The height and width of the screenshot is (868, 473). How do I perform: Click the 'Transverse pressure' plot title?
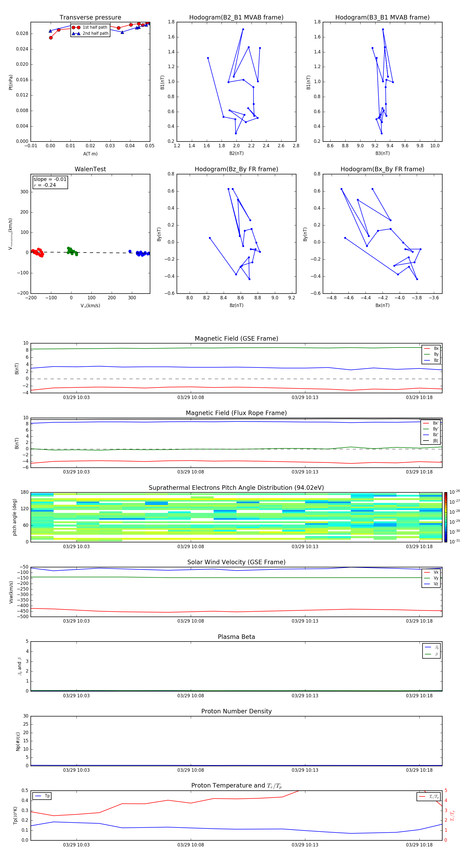[90, 17]
